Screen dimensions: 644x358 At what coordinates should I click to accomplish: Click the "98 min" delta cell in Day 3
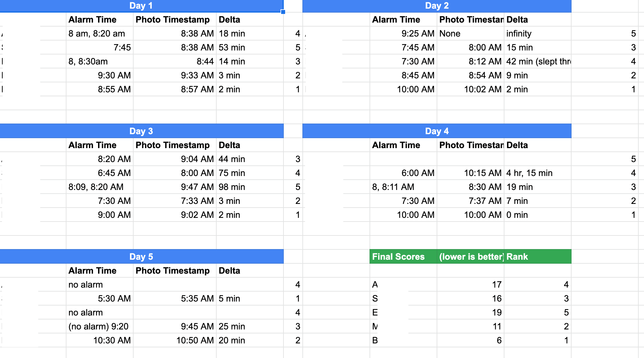point(249,187)
